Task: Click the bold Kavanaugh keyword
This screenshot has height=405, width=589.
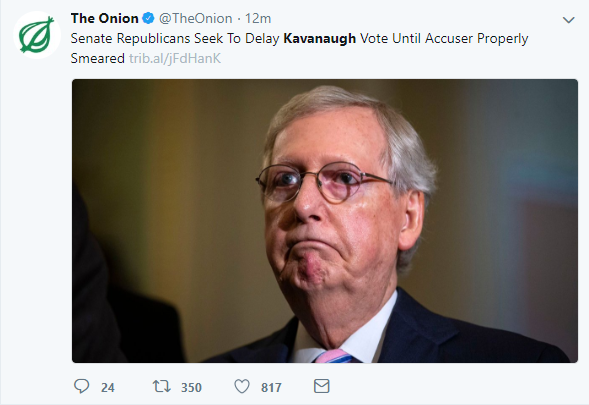Action: pyautogui.click(x=319, y=38)
